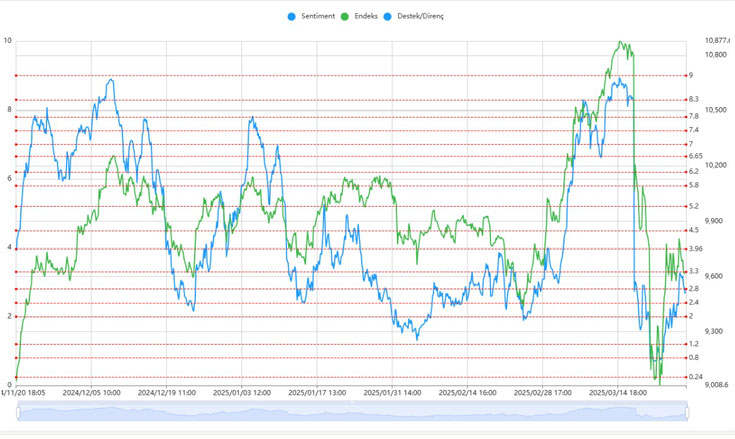Click the 2025/03/14 18:00 date label
Viewport: 735px width, 439px height.
click(x=618, y=393)
